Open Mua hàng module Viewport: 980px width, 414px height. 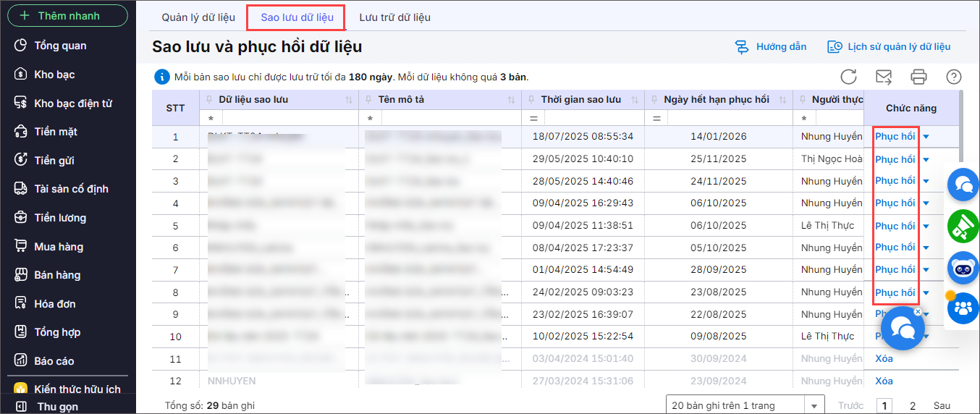(x=59, y=247)
